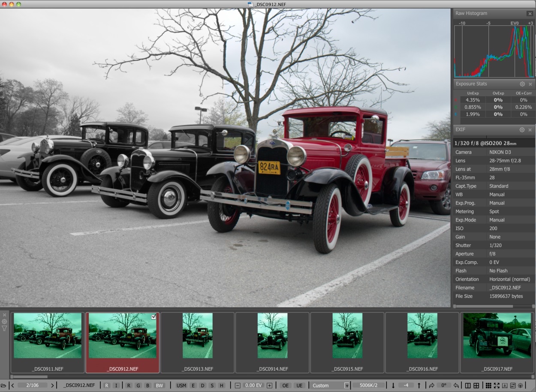Click the Exposure Stats settings gear
This screenshot has height=392, width=536.
[522, 84]
